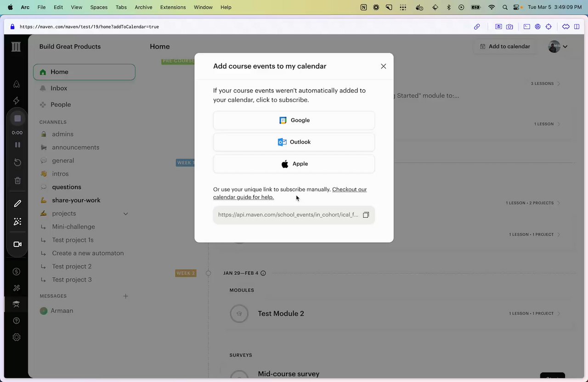
Task: Click the Maven pillar logo icon
Action: point(16,46)
